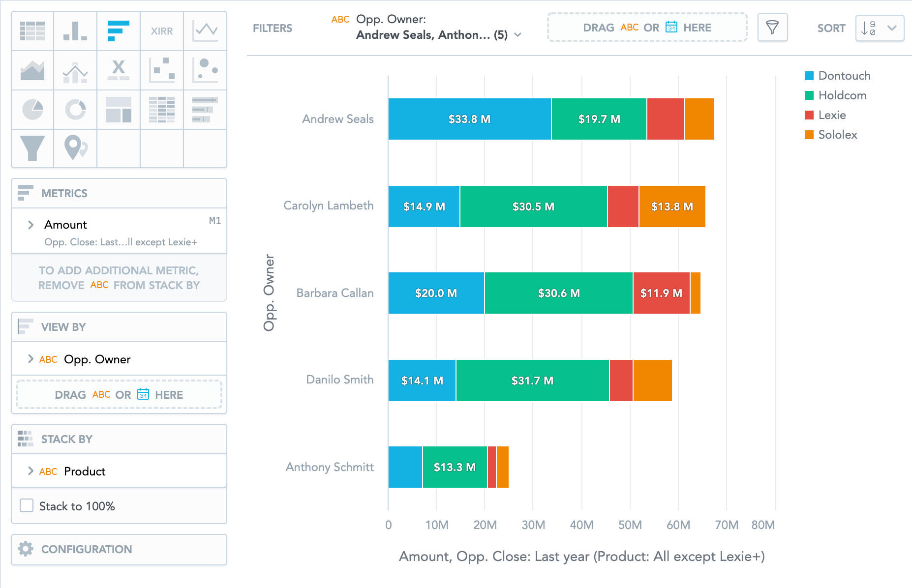Click the Andrew Seals axis label
This screenshot has width=912, height=588.
click(x=338, y=119)
